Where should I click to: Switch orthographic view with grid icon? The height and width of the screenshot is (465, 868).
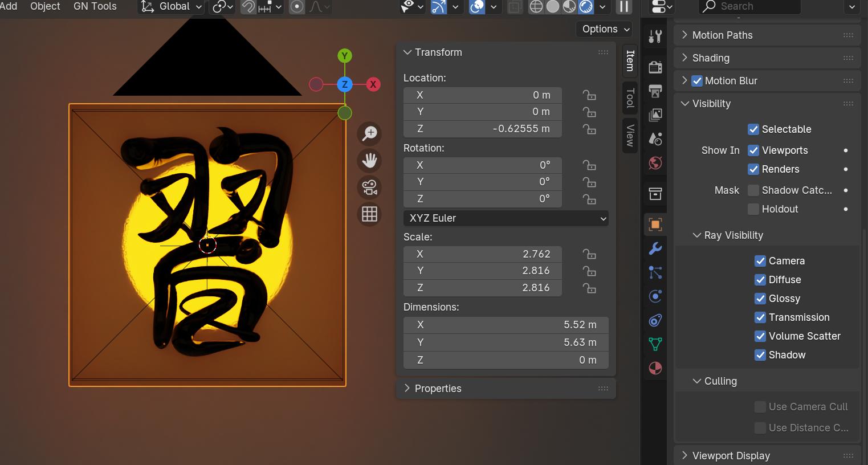369,214
